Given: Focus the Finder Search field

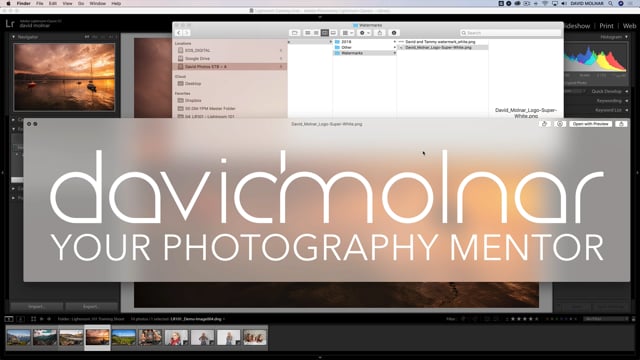Looking at the screenshot, I should tap(510, 33).
